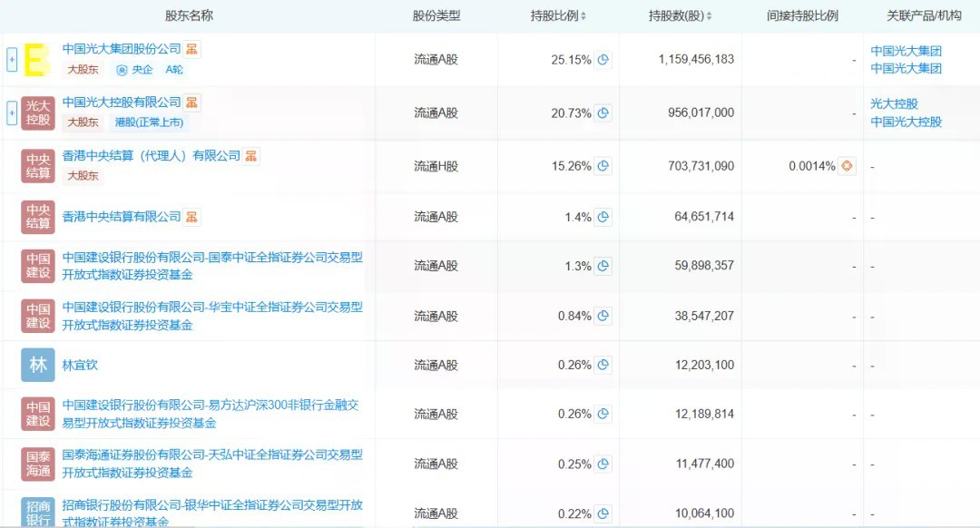The width and height of the screenshot is (980, 528).
Task: Click share count 64,651,714
Action: 704,217
